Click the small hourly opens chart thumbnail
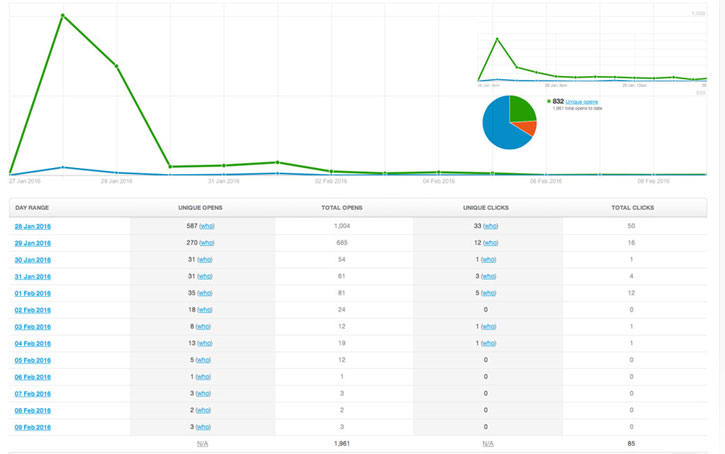Image resolution: width=725 pixels, height=454 pixels. 592,61
